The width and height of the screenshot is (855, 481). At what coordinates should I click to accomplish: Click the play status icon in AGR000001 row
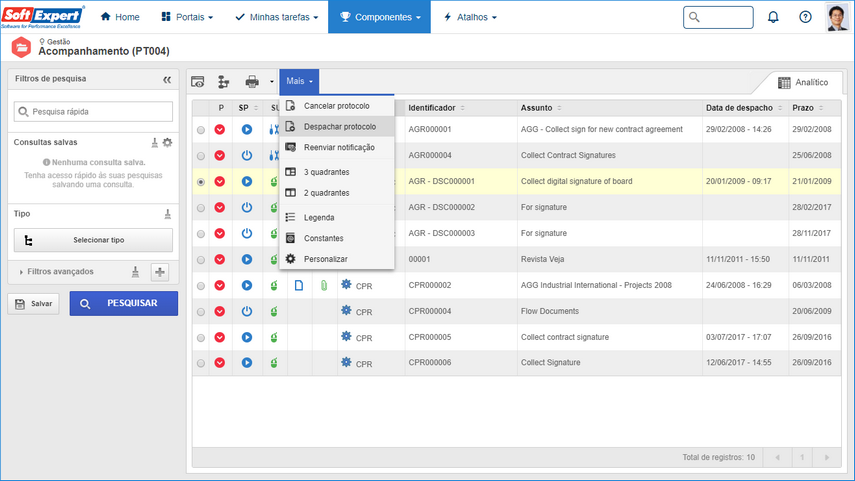(x=247, y=129)
